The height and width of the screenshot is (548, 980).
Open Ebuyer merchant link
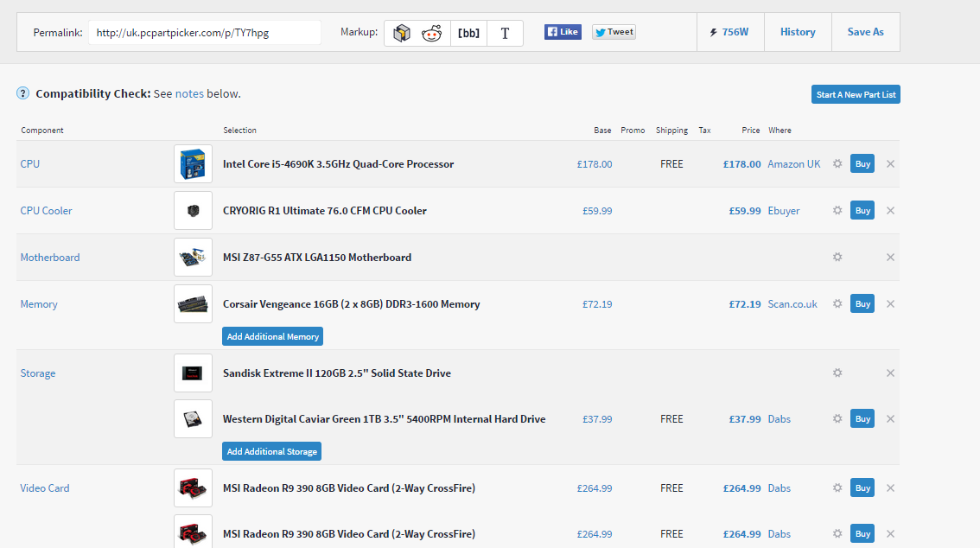pos(784,211)
